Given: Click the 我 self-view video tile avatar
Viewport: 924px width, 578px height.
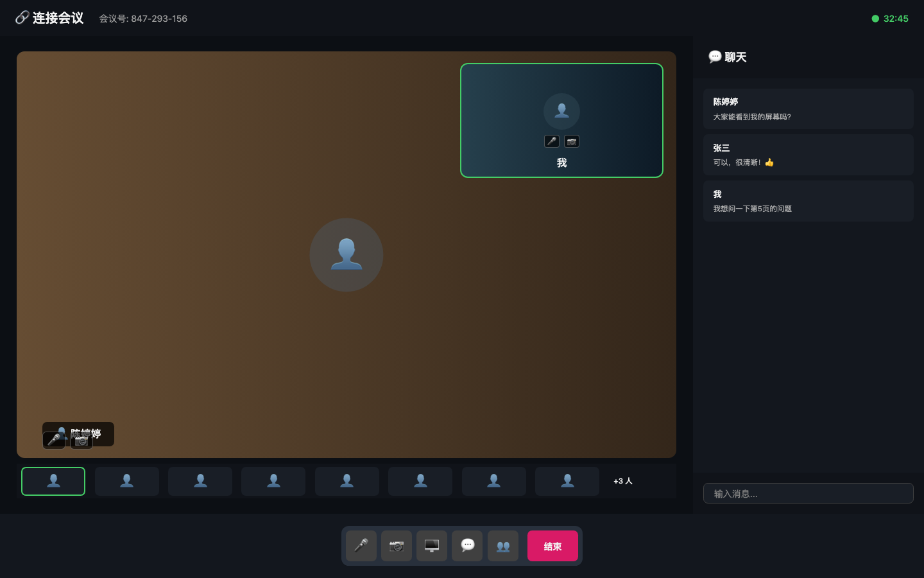Looking at the screenshot, I should (x=561, y=111).
